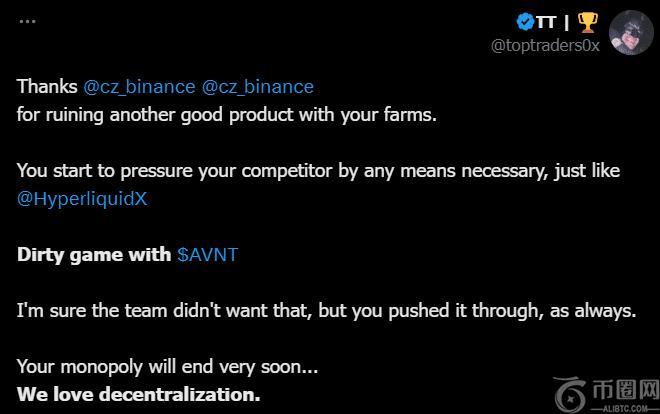Screen dimensions: 660x414
Task: Click the display name TT
Action: click(x=546, y=21)
